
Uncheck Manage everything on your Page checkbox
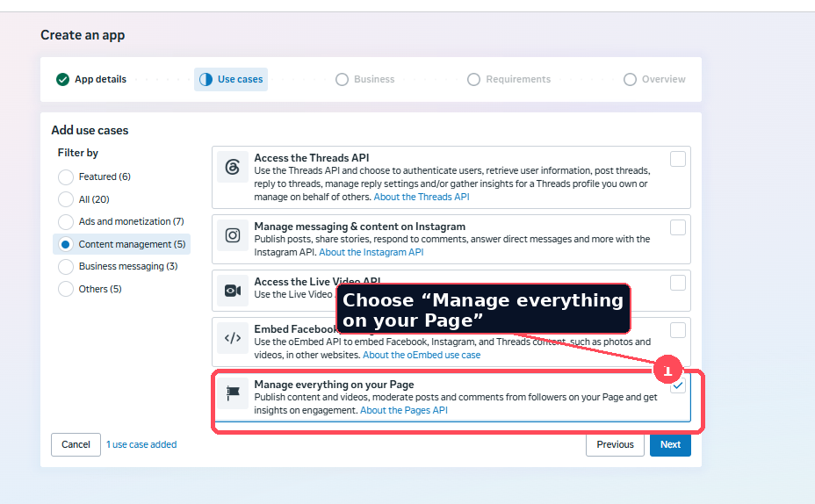coord(678,385)
